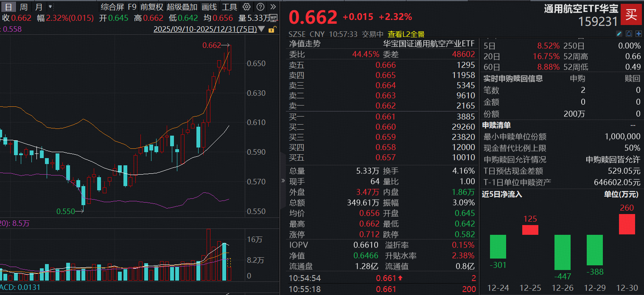Switch to the 日 daily chart tab

[7, 7]
